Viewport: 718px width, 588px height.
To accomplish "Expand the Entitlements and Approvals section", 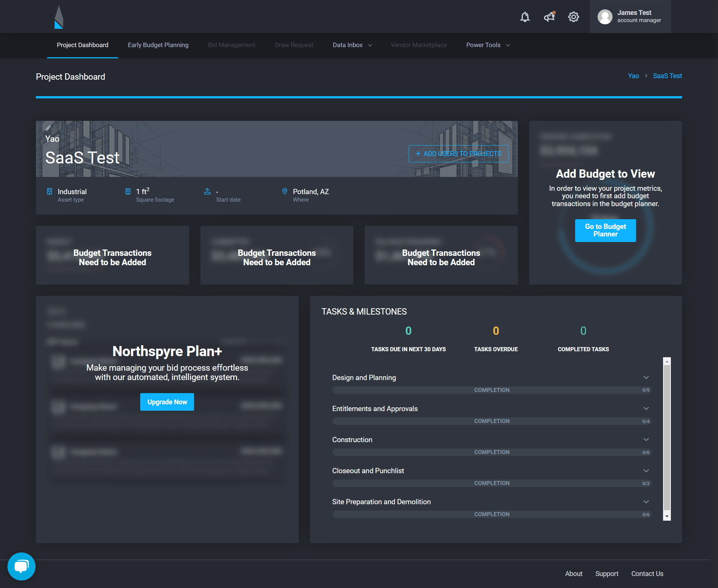I will pyautogui.click(x=646, y=408).
